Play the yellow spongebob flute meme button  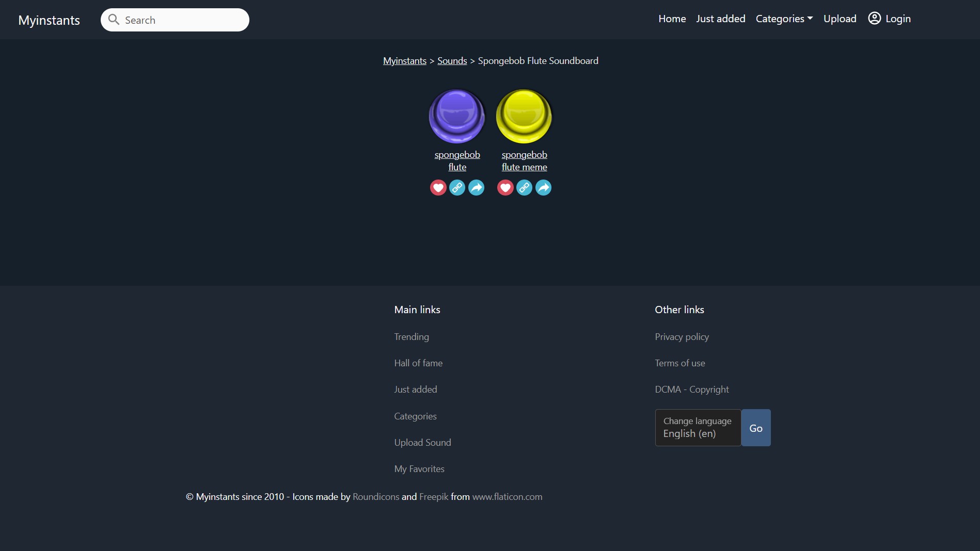(524, 116)
